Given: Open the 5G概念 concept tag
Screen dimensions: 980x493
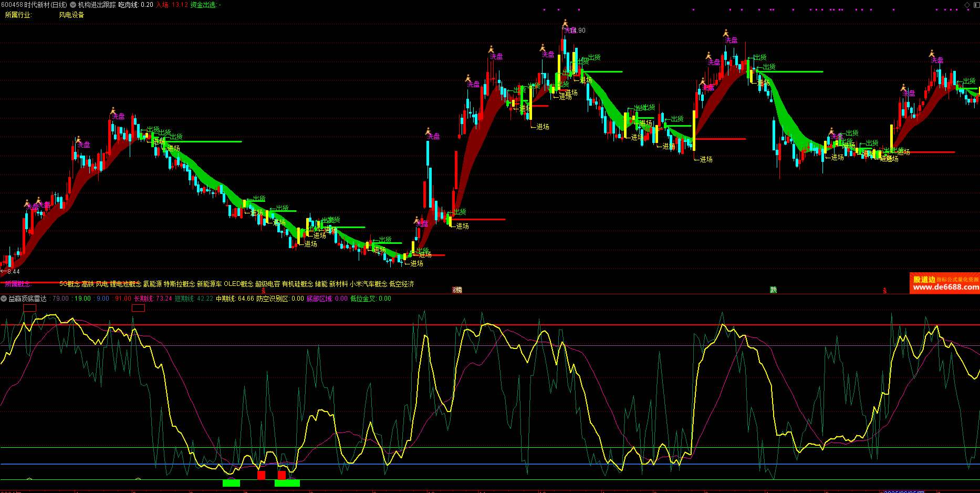Looking at the screenshot, I should (69, 284).
